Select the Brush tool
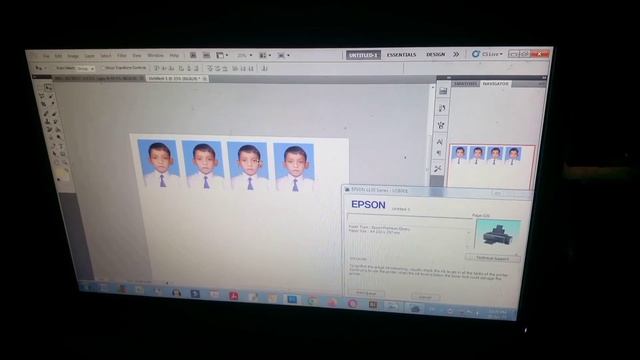Viewport: 640px width, 360px height. click(54, 114)
